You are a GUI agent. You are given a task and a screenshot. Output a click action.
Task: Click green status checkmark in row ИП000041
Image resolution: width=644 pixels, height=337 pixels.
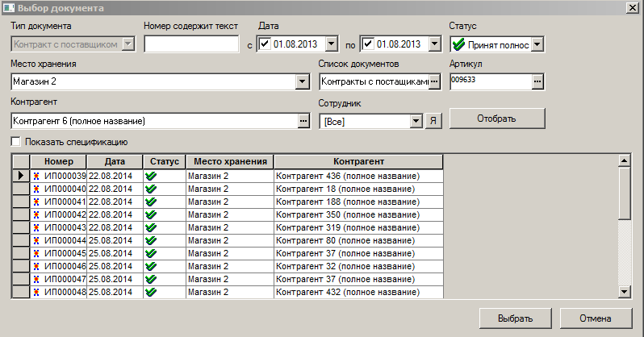[x=151, y=202]
